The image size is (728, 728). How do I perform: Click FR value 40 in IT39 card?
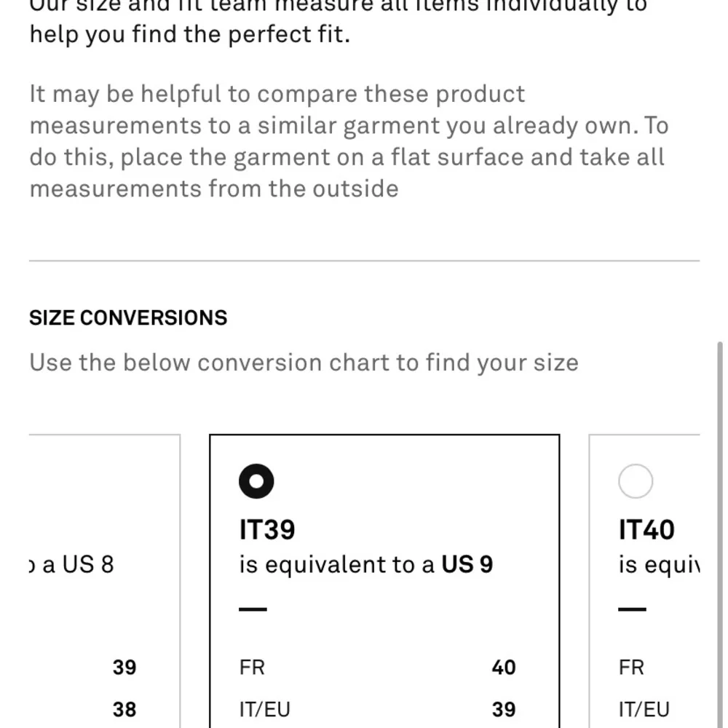point(504,668)
